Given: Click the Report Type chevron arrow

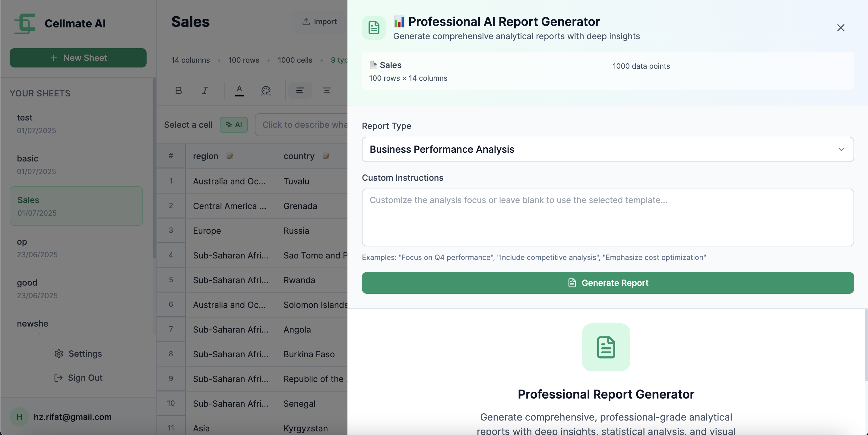Looking at the screenshot, I should click(x=841, y=149).
